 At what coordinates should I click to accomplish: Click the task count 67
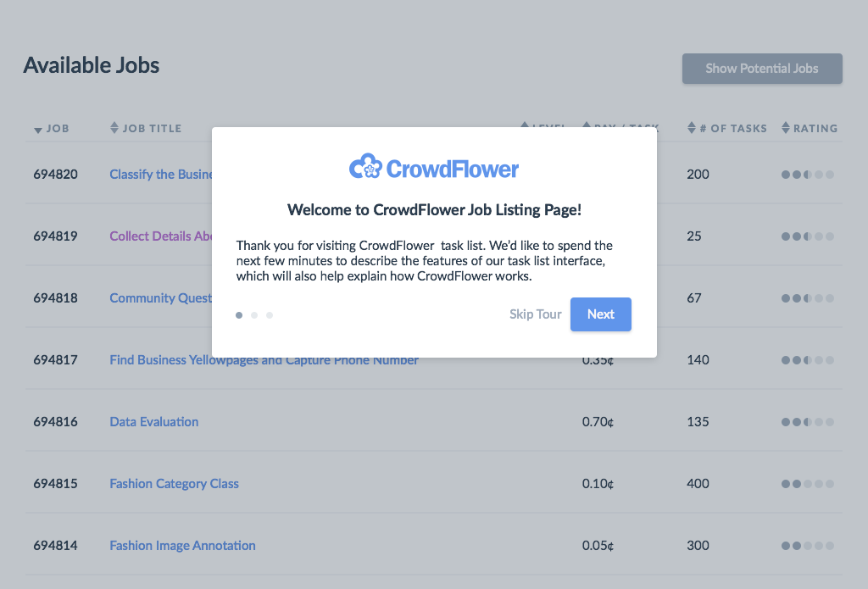(x=694, y=298)
